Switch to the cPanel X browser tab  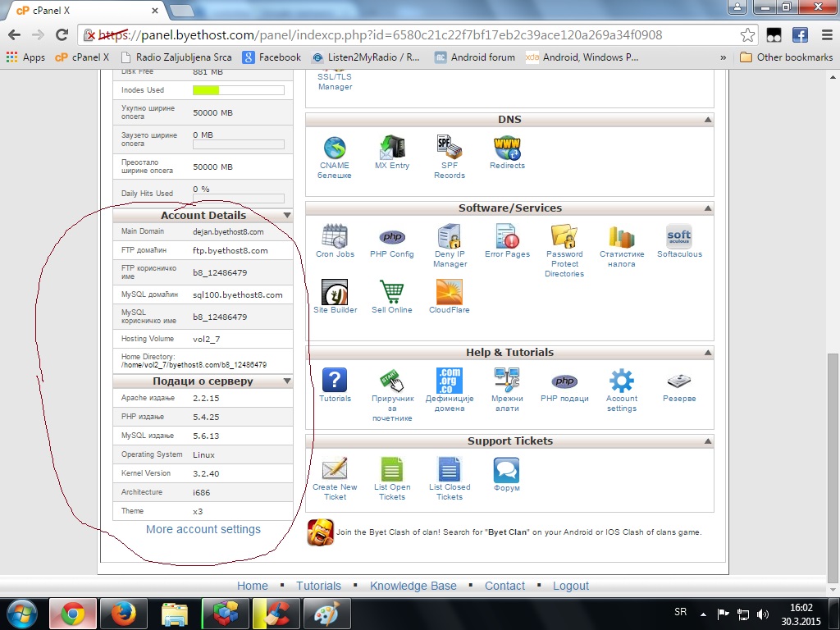(x=85, y=10)
